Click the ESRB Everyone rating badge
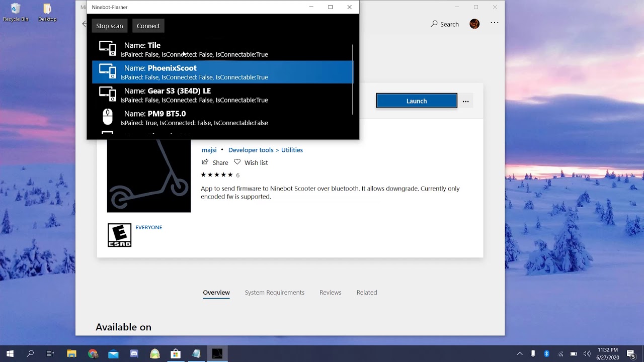The height and width of the screenshot is (362, 644). [119, 235]
